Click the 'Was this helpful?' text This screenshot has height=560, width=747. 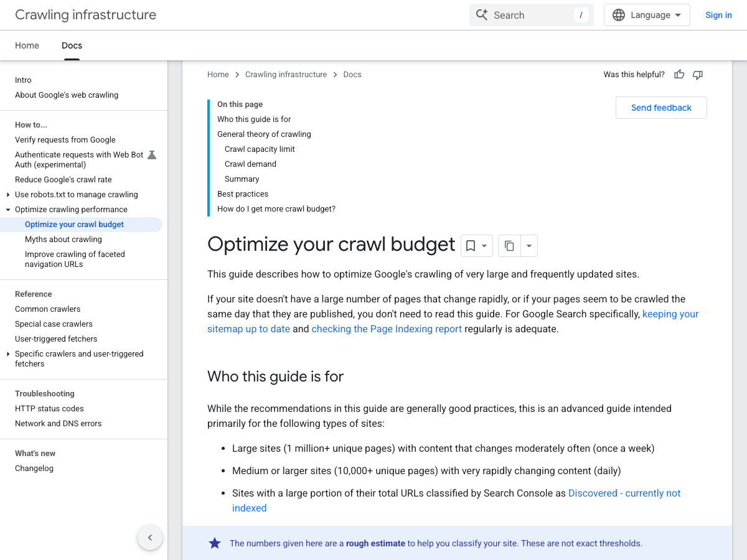tap(634, 75)
